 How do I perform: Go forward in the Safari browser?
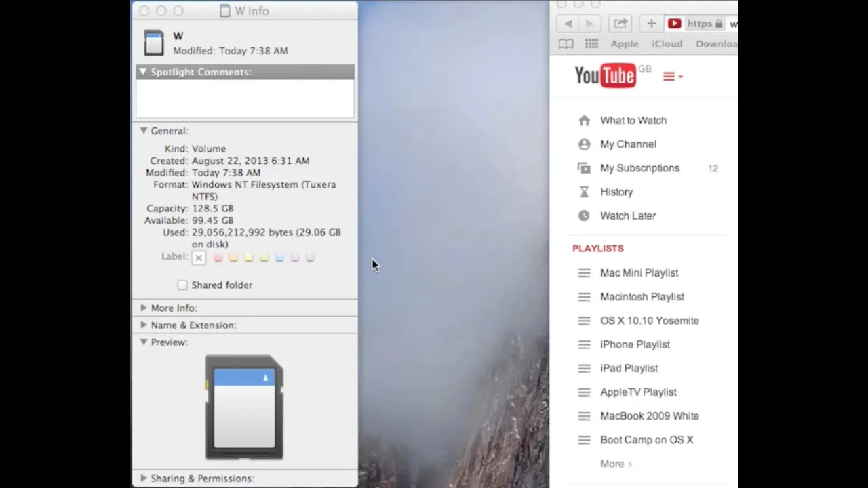click(589, 24)
